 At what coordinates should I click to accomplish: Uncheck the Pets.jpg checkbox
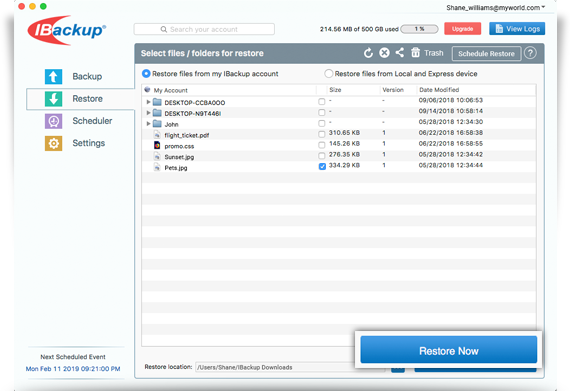coord(322,166)
